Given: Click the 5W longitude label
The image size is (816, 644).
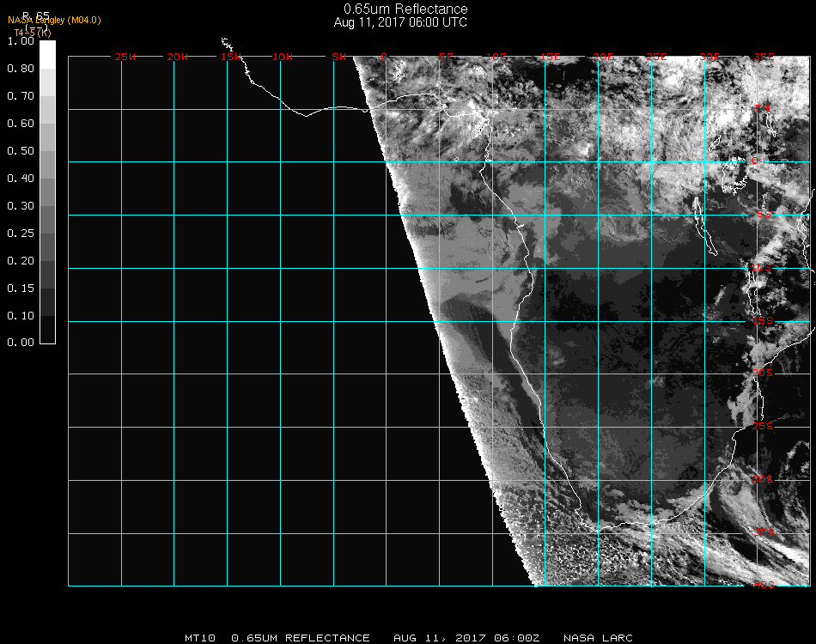Looking at the screenshot, I should point(338,57).
